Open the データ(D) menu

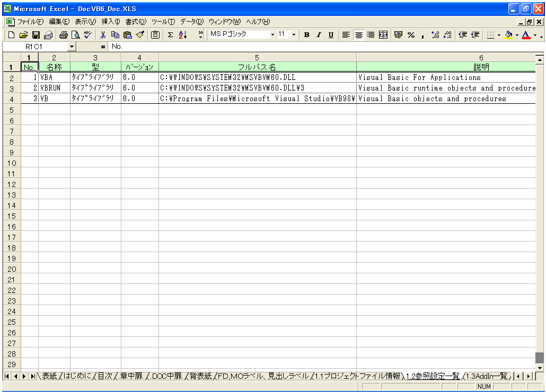tap(191, 22)
